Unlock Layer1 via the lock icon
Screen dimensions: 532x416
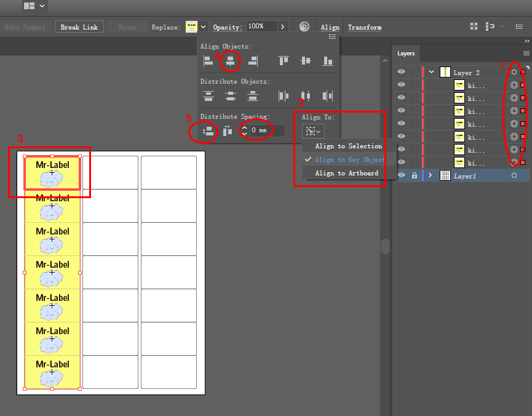[415, 175]
